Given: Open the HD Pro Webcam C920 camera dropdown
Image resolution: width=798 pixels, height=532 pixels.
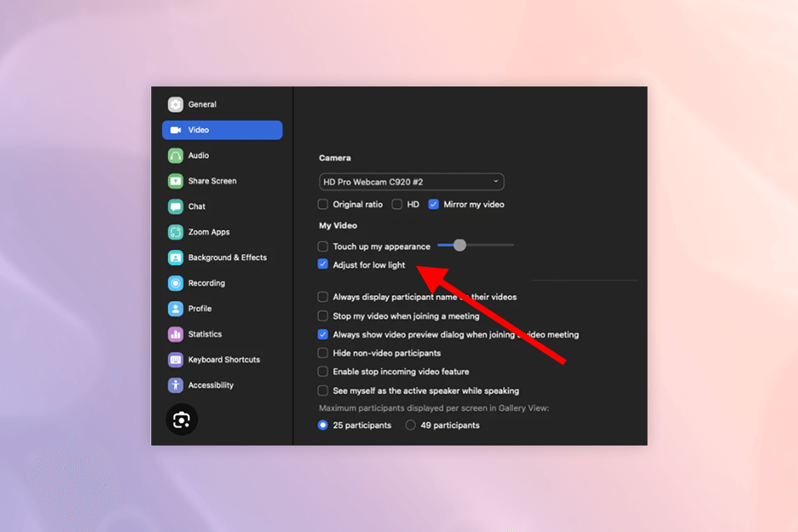Looking at the screenshot, I should click(411, 182).
